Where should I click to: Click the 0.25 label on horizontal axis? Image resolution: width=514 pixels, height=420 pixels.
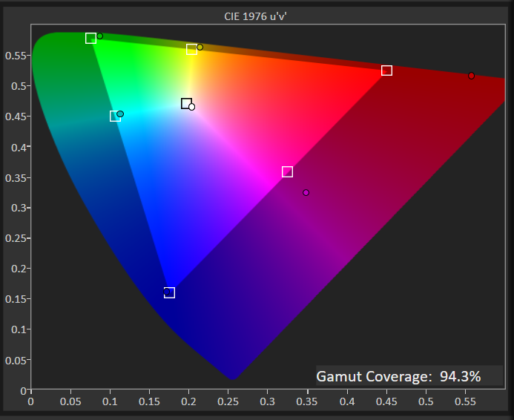point(228,401)
